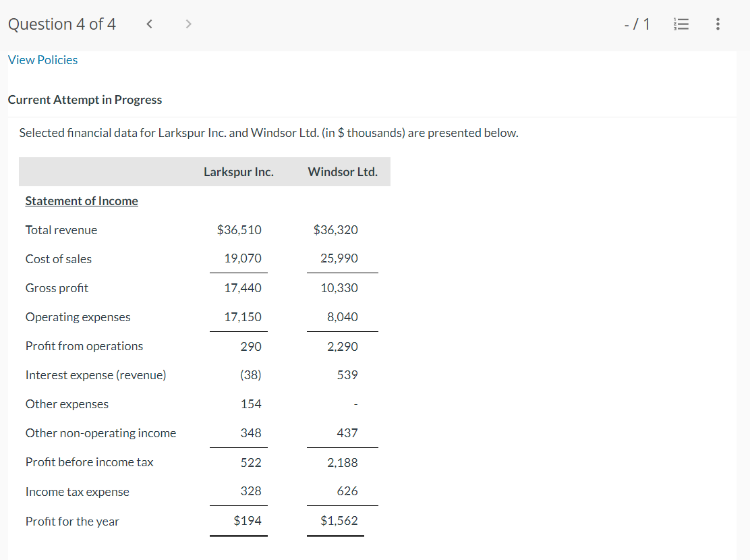Select the Income tax expense row
The width and height of the screenshot is (750, 560).
[77, 491]
